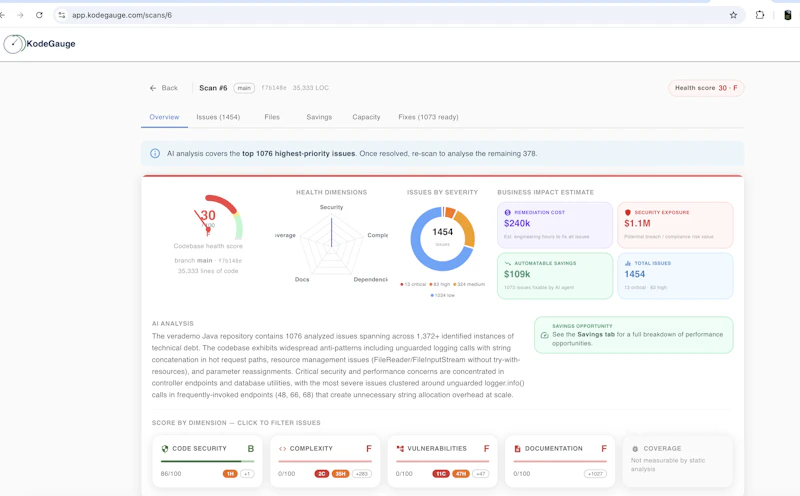Click the 11C badge on Vulnerabilities card
The width and height of the screenshot is (800, 496).
pos(441,474)
